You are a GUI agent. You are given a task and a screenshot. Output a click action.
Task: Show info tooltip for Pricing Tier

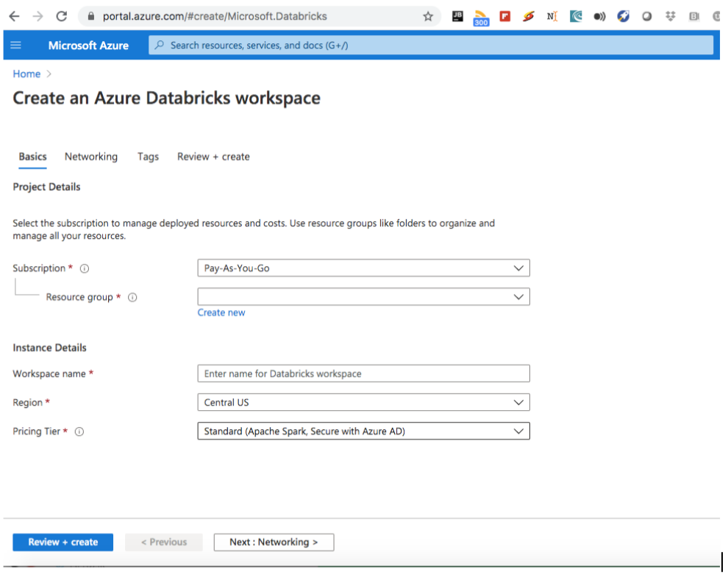(79, 431)
